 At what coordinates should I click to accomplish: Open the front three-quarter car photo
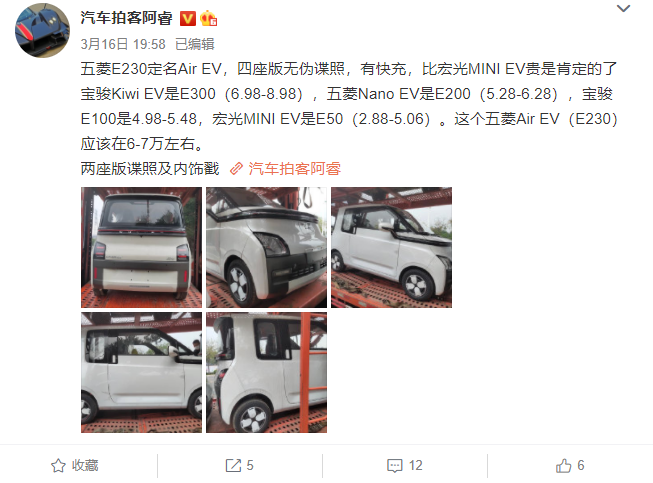click(391, 247)
